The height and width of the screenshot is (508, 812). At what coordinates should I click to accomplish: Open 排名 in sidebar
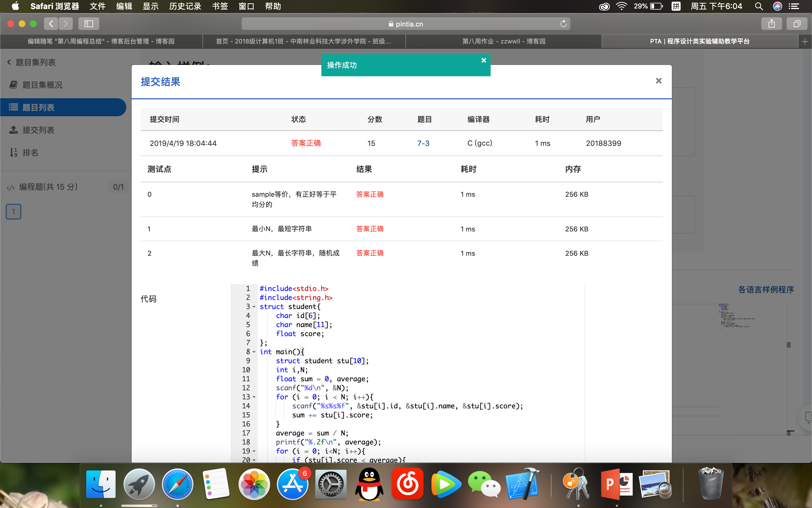click(x=24, y=152)
